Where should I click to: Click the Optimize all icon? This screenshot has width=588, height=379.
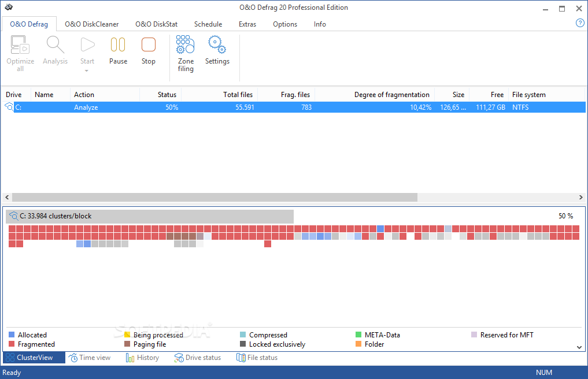[x=20, y=45]
